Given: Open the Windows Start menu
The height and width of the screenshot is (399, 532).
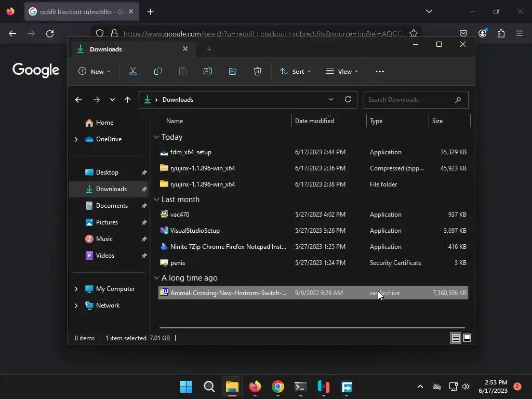Looking at the screenshot, I should pos(186,387).
